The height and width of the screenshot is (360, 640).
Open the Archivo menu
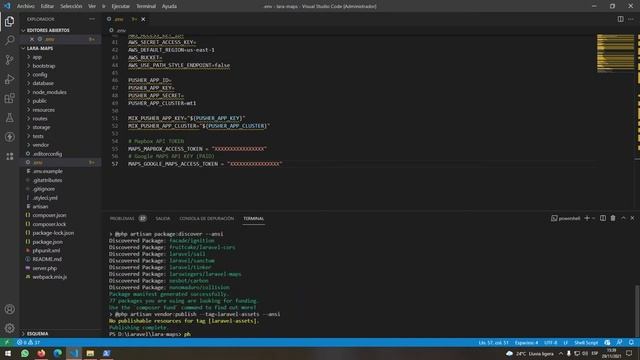click(26, 6)
